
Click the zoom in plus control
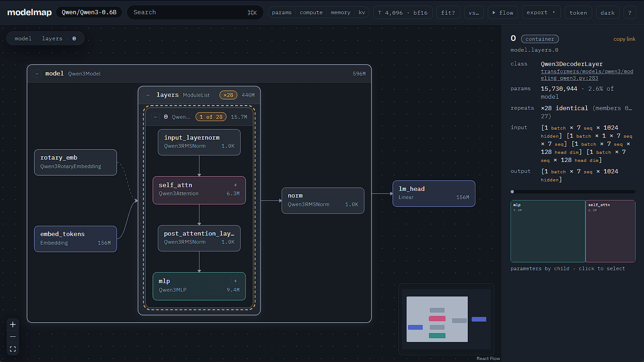[13, 324]
